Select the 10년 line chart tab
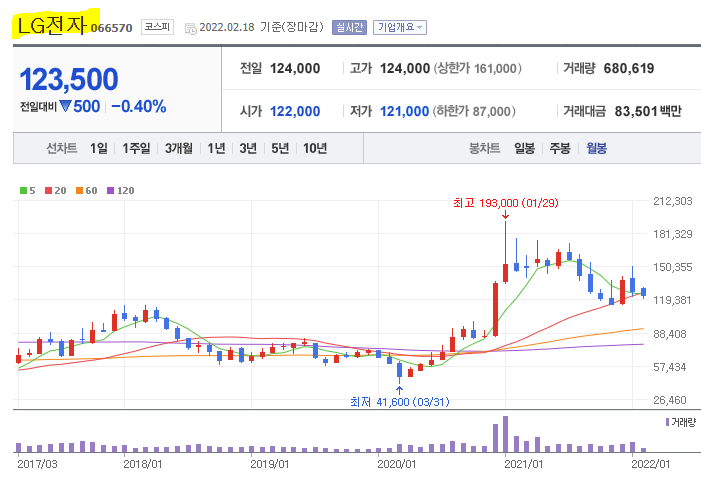The width and height of the screenshot is (701, 483). [x=315, y=148]
